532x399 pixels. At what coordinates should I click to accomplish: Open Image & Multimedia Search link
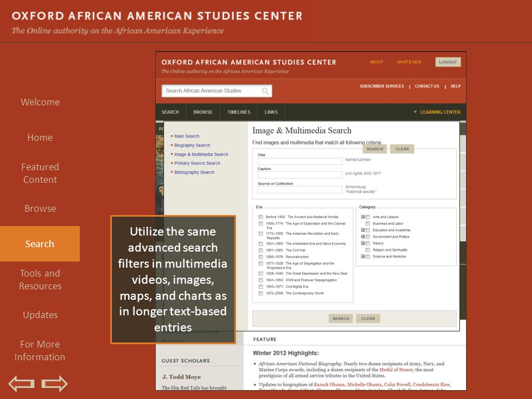click(x=201, y=155)
